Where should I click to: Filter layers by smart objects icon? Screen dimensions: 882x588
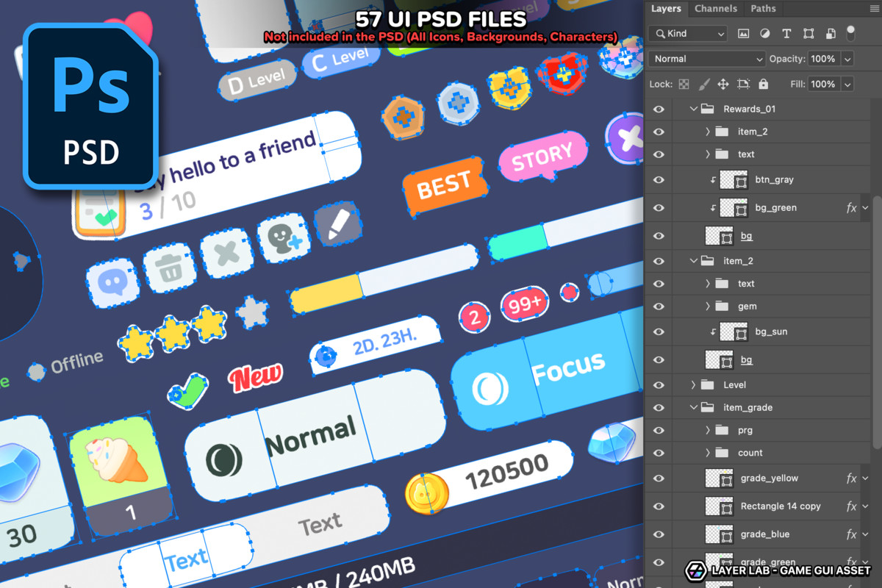(831, 34)
